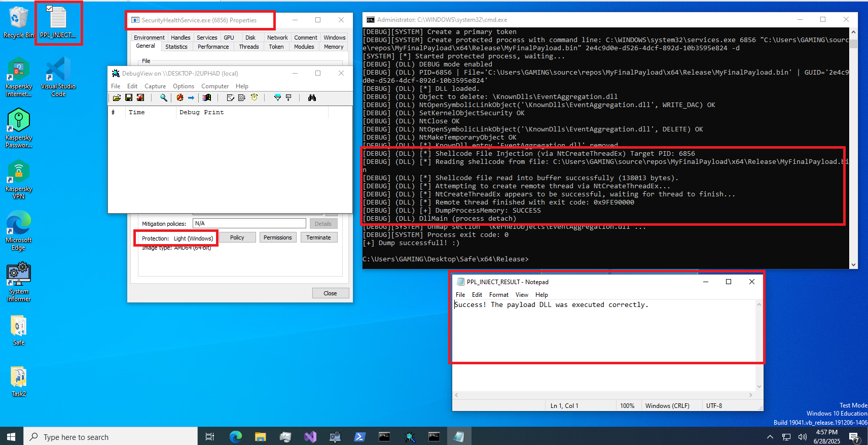Click the volume icon in system tray
Image resolution: width=868 pixels, height=445 pixels.
click(802, 436)
